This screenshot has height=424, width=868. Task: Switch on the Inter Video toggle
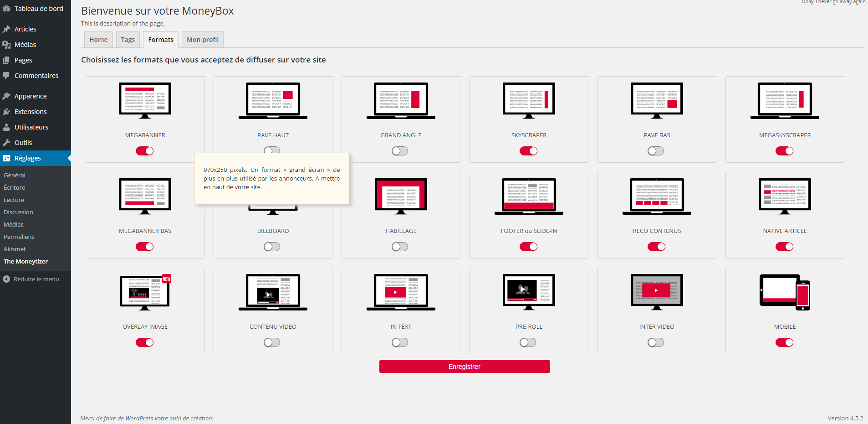pos(656,342)
